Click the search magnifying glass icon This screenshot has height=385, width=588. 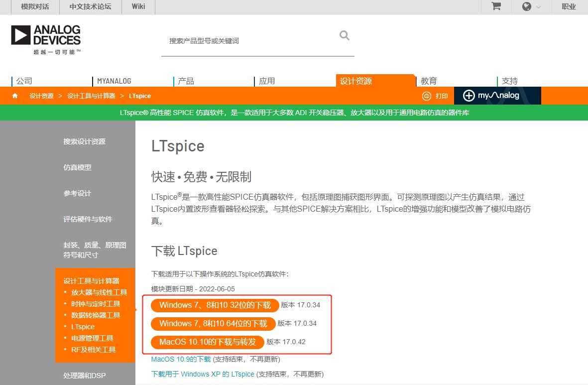pos(344,36)
